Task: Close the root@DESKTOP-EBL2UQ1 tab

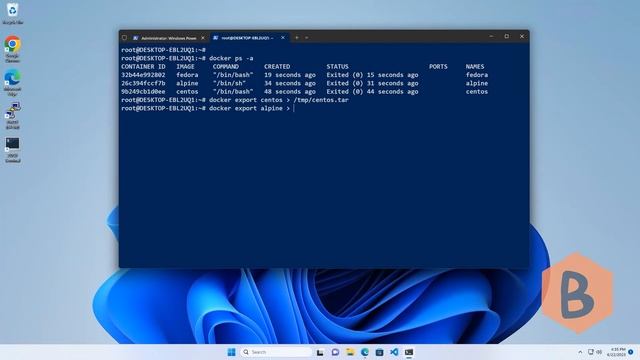Action: tap(283, 38)
